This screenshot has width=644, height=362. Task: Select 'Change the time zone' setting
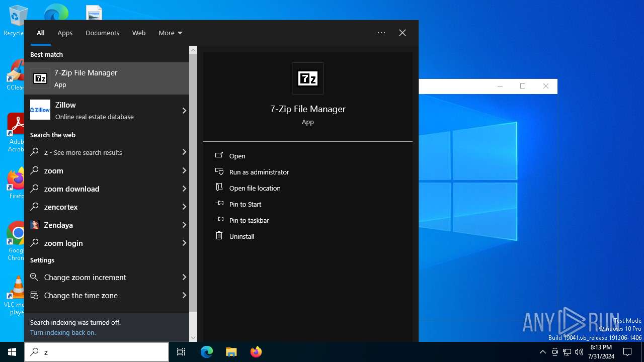click(x=107, y=295)
